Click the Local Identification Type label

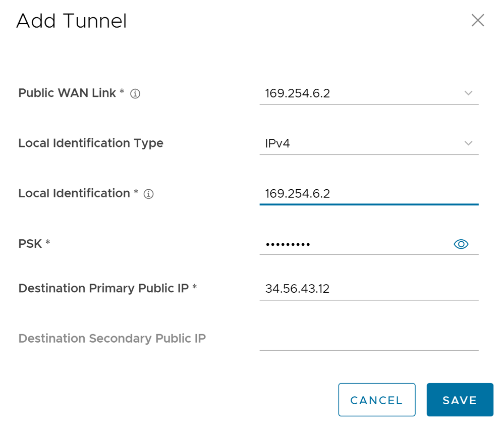(91, 143)
